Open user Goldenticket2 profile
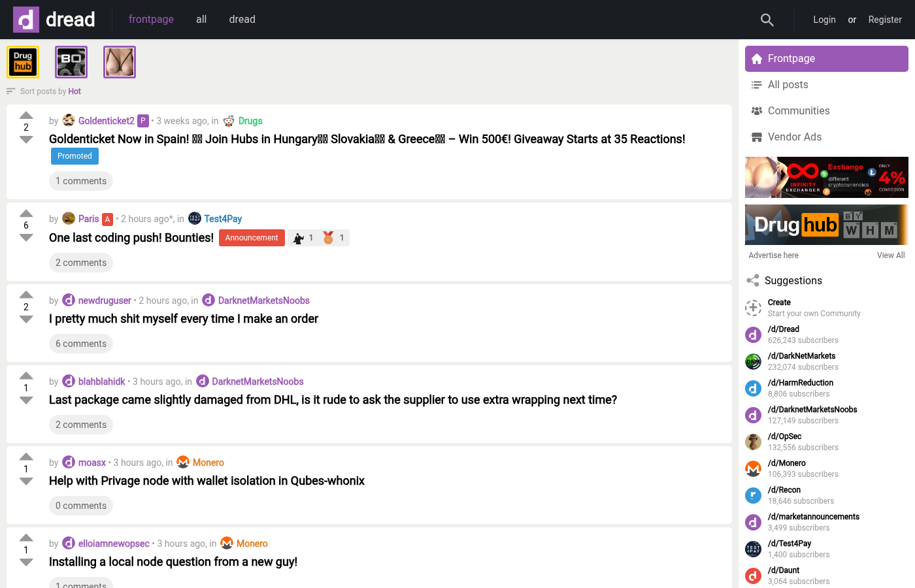Viewport: 915px width, 588px height. (107, 121)
